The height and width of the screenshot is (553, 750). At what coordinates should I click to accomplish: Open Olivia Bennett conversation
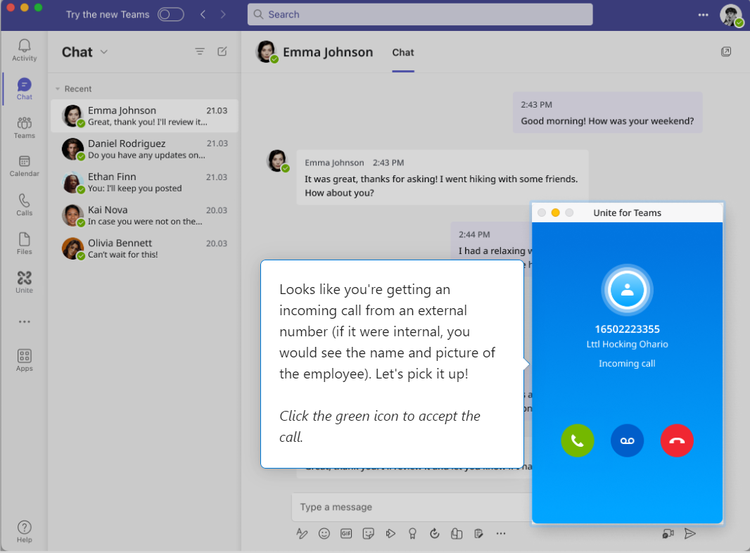click(x=144, y=248)
